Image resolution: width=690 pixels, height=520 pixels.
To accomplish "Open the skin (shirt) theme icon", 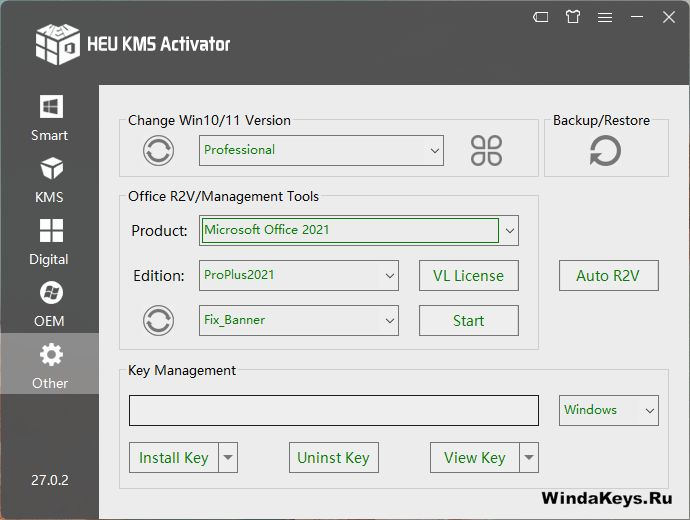I will pos(573,17).
